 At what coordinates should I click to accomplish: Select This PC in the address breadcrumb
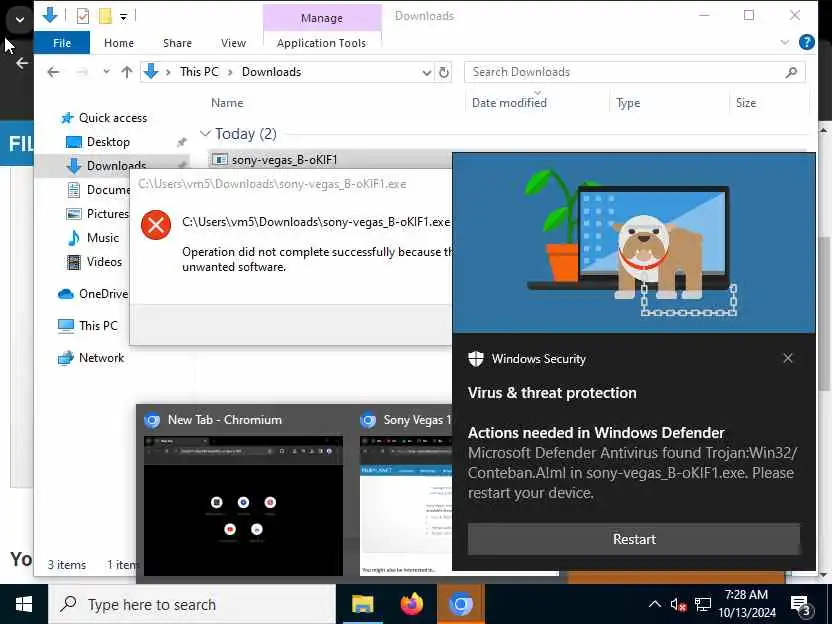pos(199,72)
